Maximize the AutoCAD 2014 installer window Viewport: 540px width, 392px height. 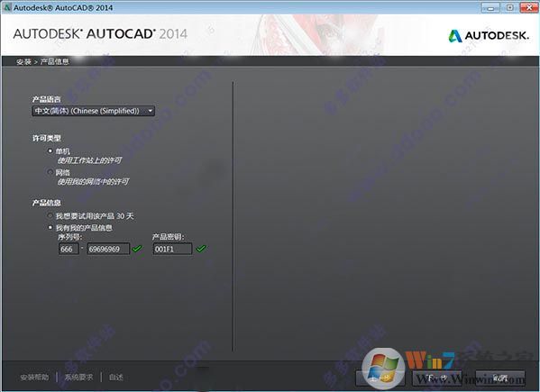510,7
